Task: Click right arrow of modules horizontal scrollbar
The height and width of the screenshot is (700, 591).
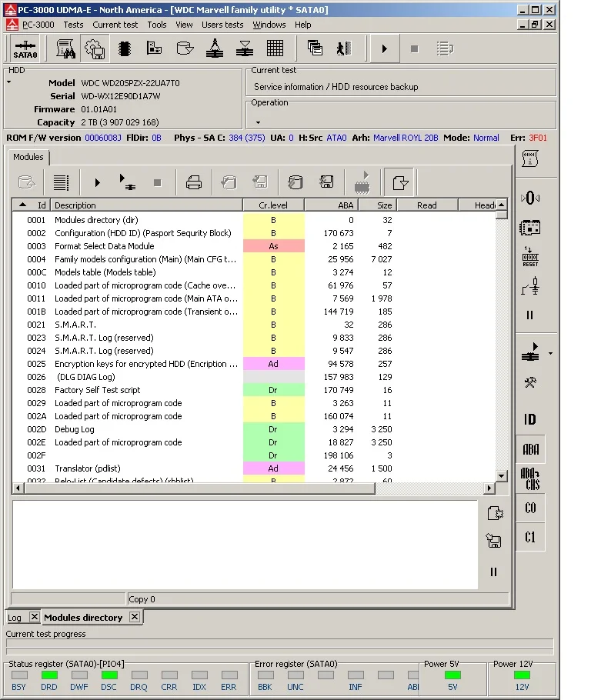Action: point(489,488)
